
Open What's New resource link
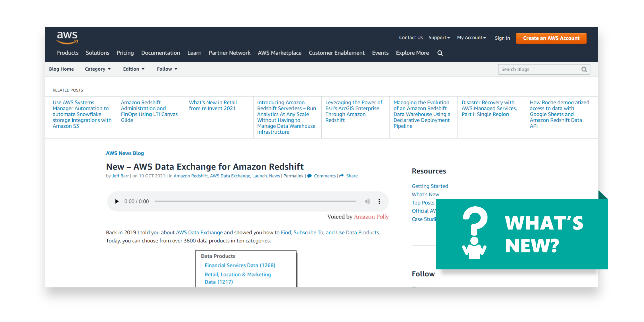425,194
